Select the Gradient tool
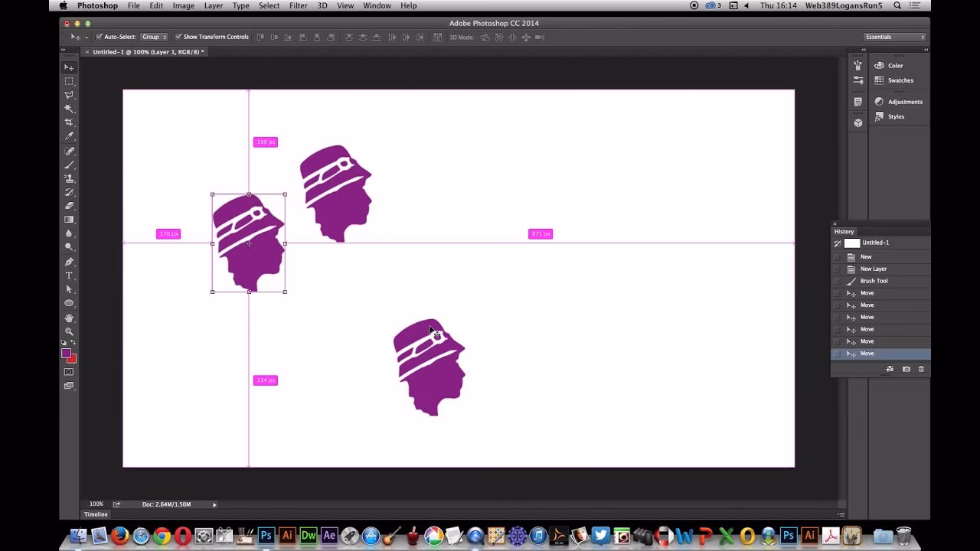980x551 pixels. tap(69, 220)
